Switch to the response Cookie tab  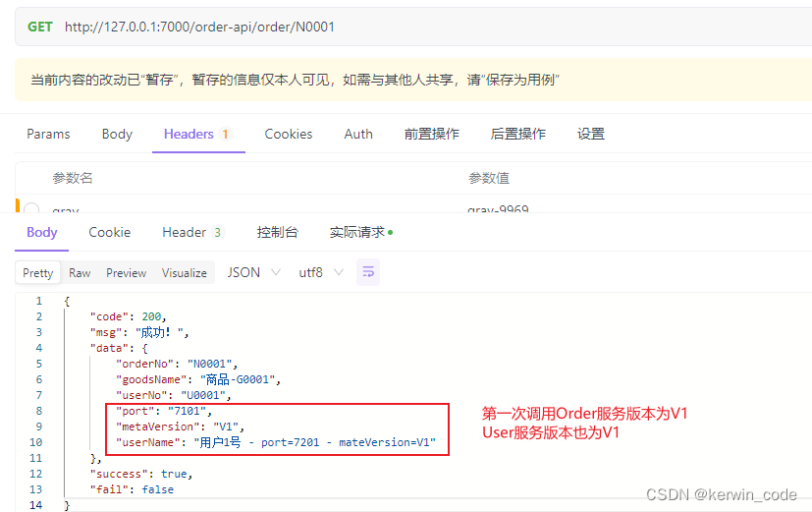(x=110, y=232)
